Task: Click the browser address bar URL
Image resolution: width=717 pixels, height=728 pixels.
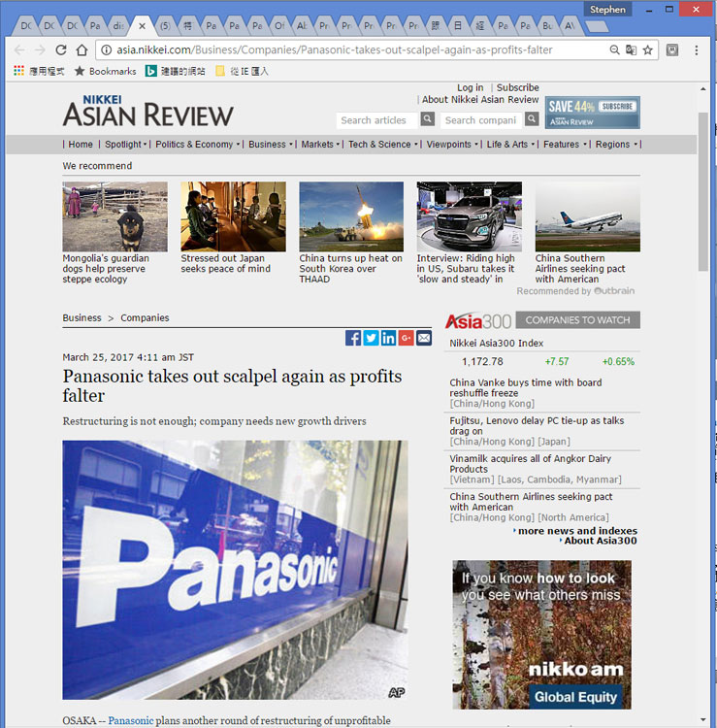Action: (334, 50)
